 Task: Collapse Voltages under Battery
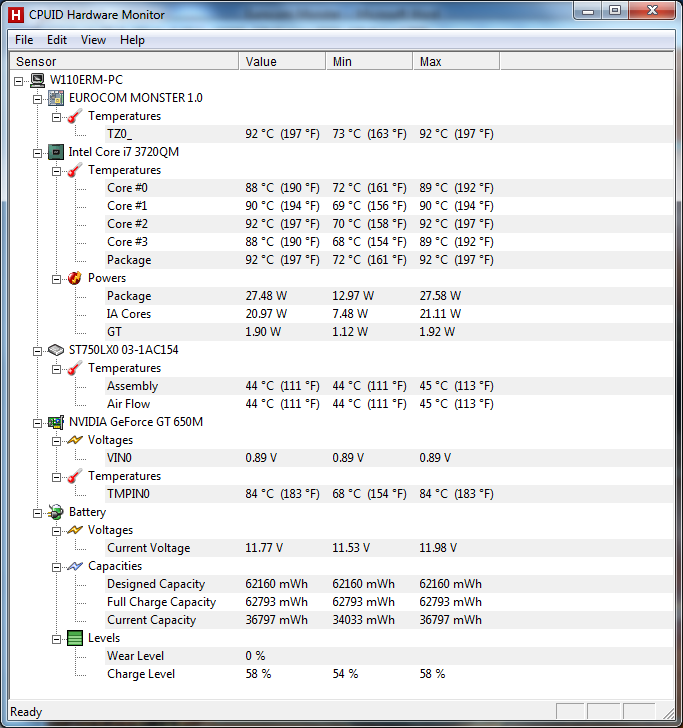56,532
